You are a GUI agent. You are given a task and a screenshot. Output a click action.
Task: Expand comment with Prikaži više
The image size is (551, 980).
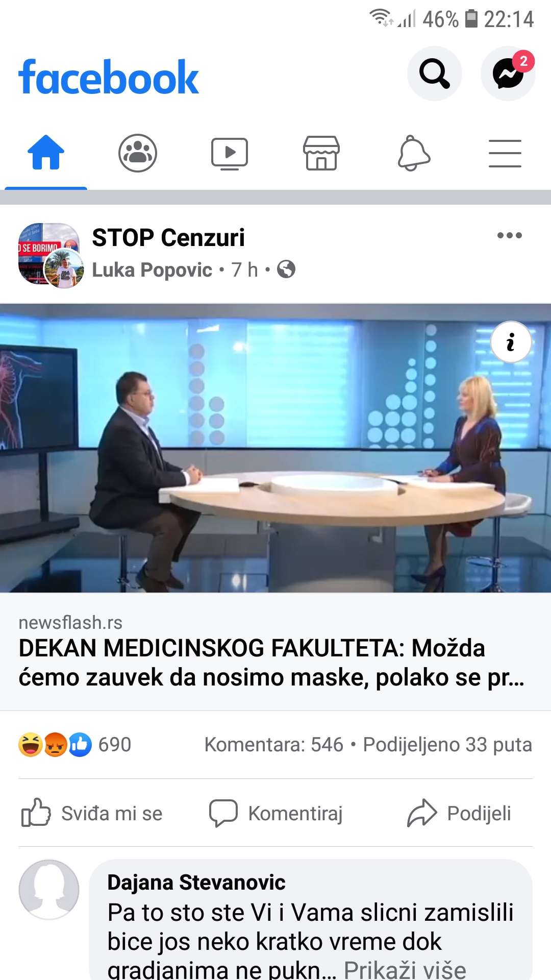405,969
